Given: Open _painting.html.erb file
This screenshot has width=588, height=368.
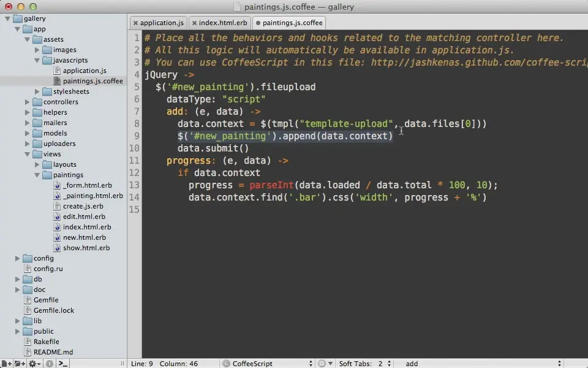Looking at the screenshot, I should pyautogui.click(x=93, y=196).
